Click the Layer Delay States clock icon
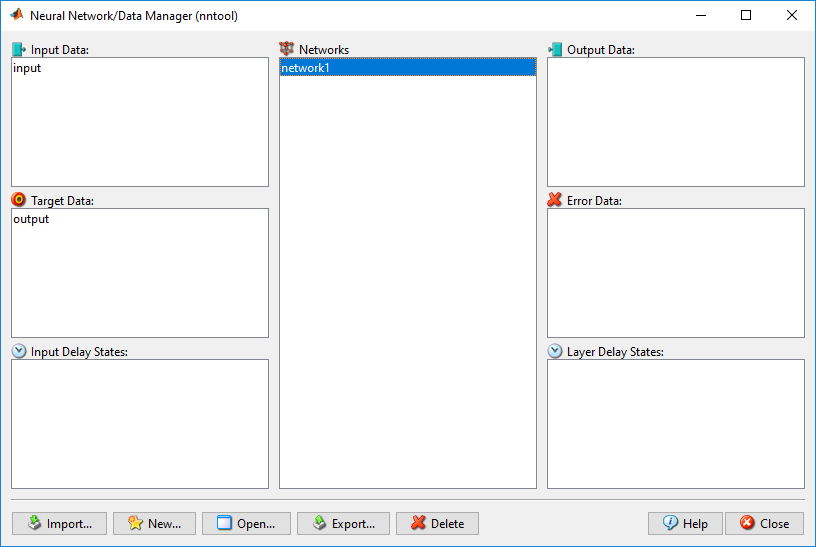816x547 pixels. (555, 351)
